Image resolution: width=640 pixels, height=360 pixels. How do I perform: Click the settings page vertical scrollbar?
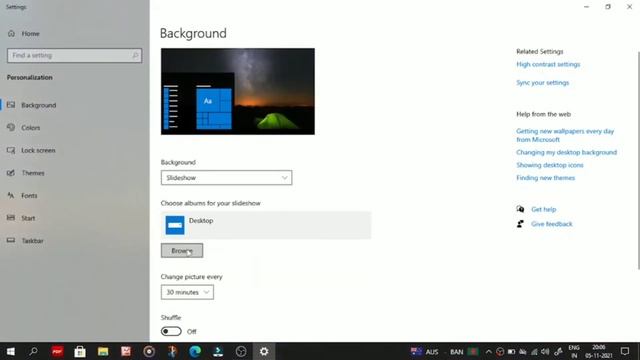tap(638, 161)
